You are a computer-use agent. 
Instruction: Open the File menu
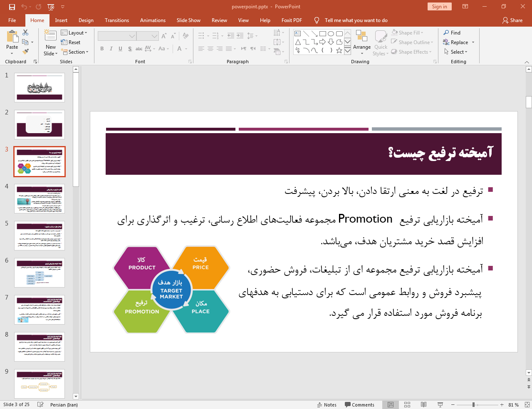coord(12,20)
